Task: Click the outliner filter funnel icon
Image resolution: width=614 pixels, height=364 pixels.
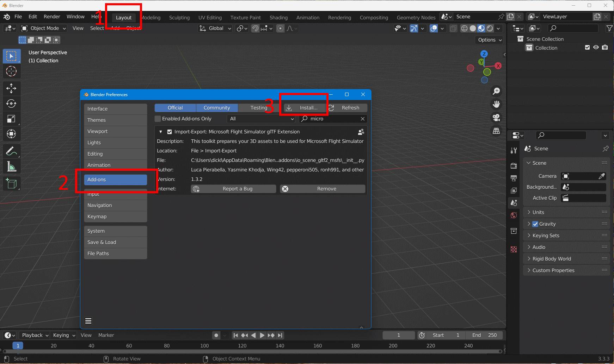Action: (x=609, y=28)
